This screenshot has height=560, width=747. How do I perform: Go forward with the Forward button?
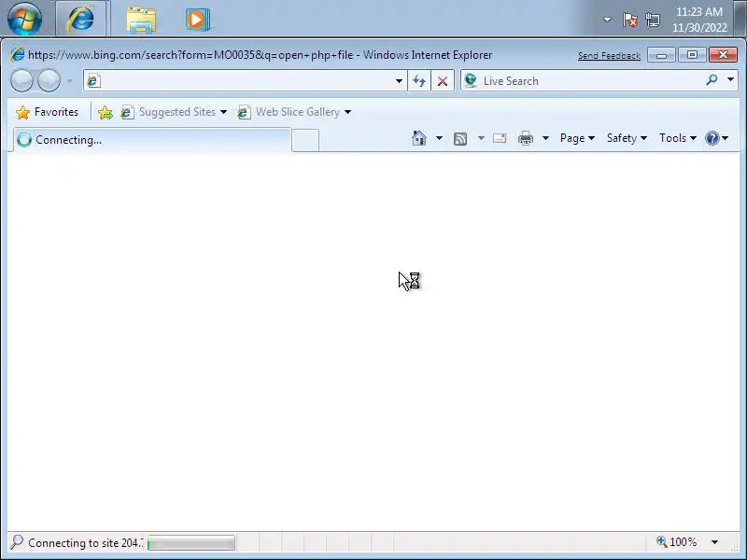(49, 80)
